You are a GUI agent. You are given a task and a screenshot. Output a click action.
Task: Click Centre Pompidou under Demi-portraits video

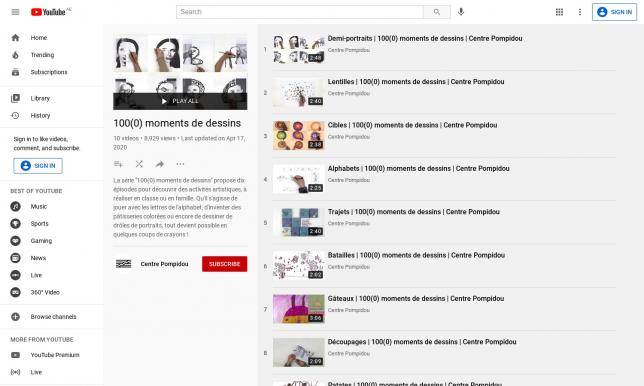coord(349,50)
